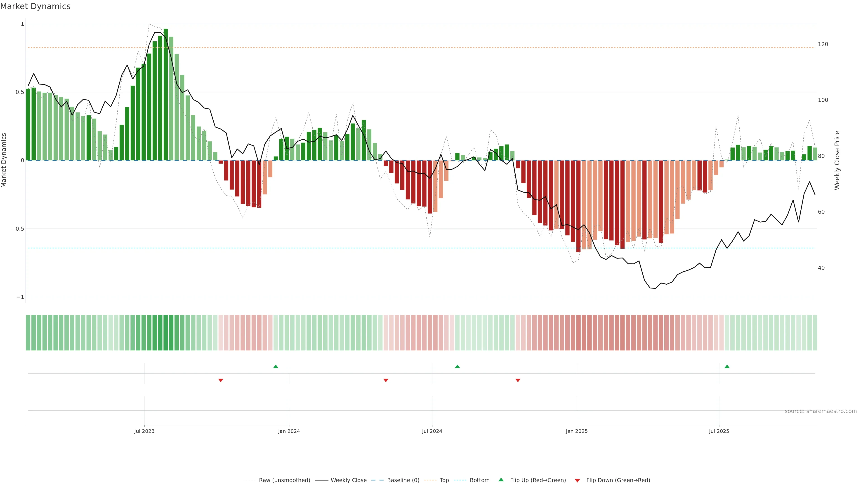Image resolution: width=868 pixels, height=488 pixels.
Task: Toggle the Weekly Close legend entry
Action: click(x=348, y=480)
